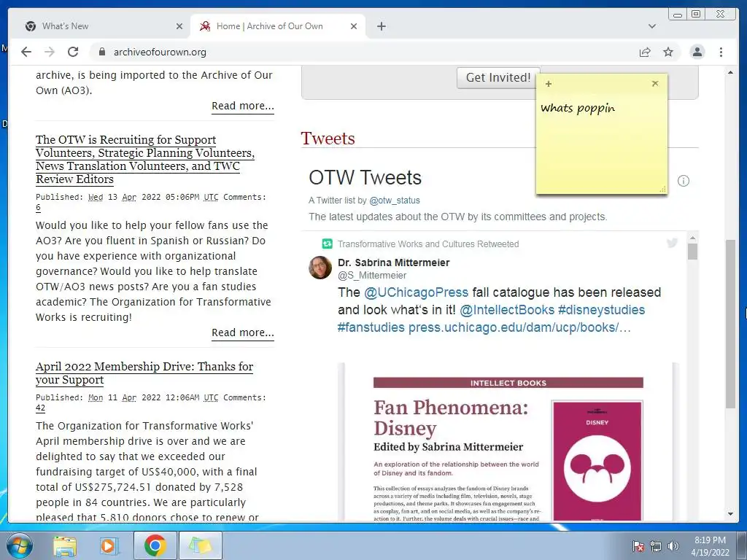Launch Windows Media Player from taskbar
The height and width of the screenshot is (560, 747).
(x=109, y=546)
